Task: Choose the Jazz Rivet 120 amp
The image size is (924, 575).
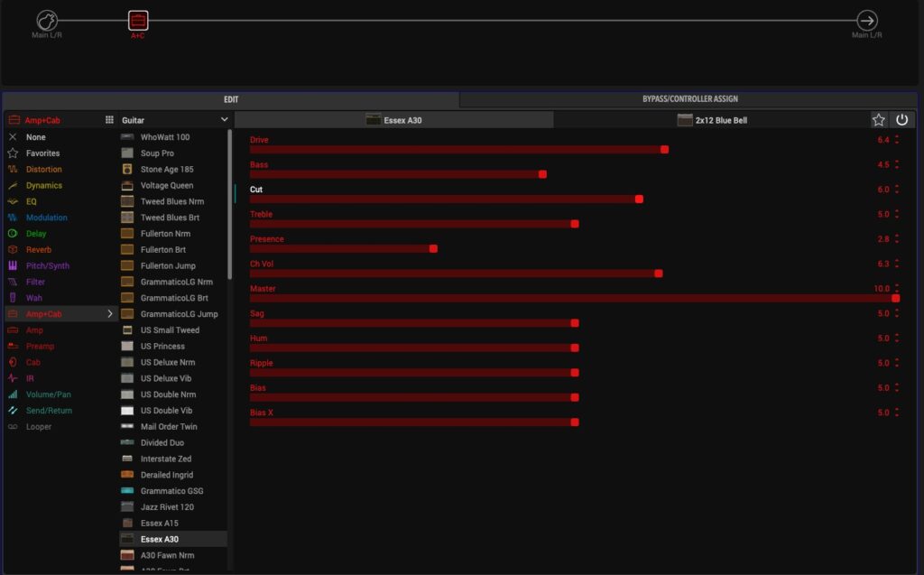Action: (167, 507)
